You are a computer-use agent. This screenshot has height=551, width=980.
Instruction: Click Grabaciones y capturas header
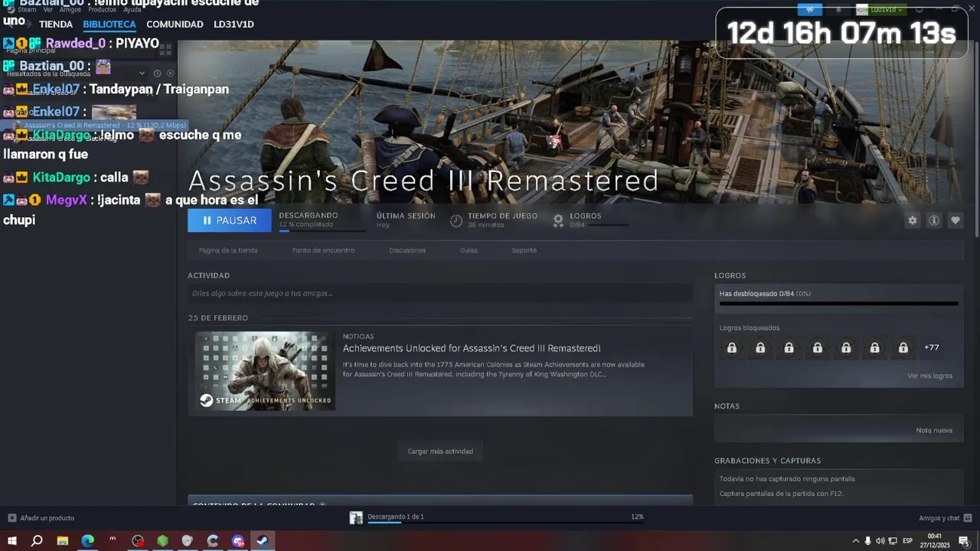coord(767,461)
